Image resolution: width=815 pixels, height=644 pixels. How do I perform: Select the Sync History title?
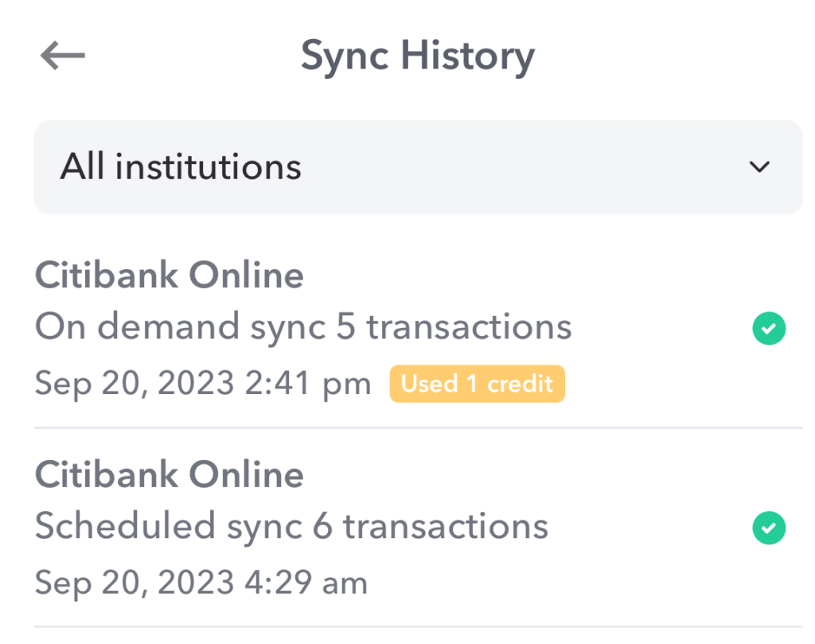tap(417, 55)
